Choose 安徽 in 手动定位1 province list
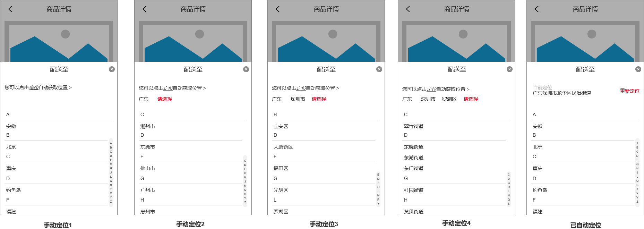644x229 pixels. coord(11,126)
